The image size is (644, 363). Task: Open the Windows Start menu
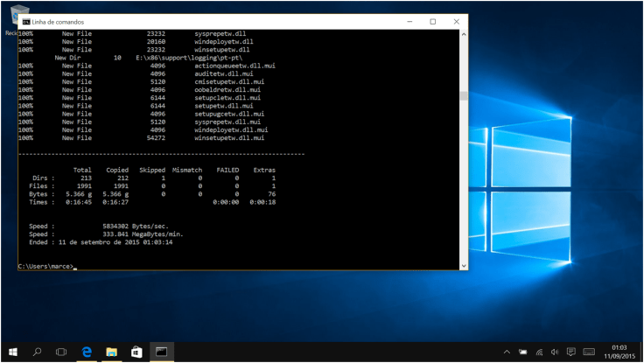coord(12,352)
